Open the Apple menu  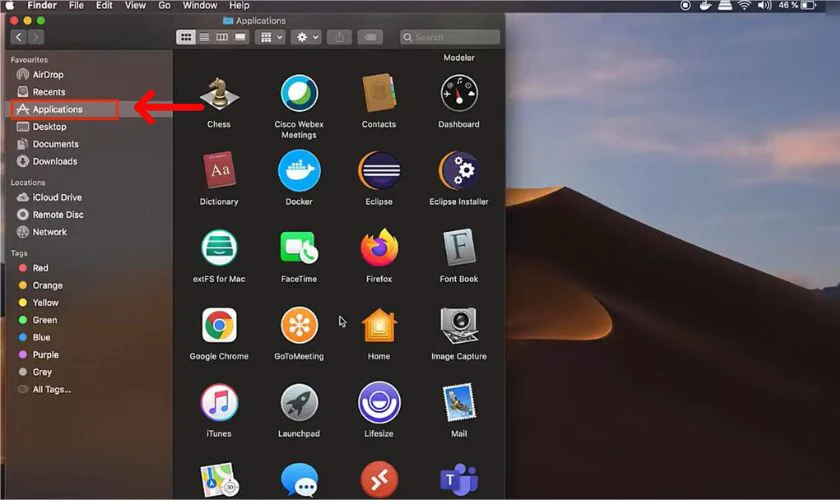click(10, 5)
